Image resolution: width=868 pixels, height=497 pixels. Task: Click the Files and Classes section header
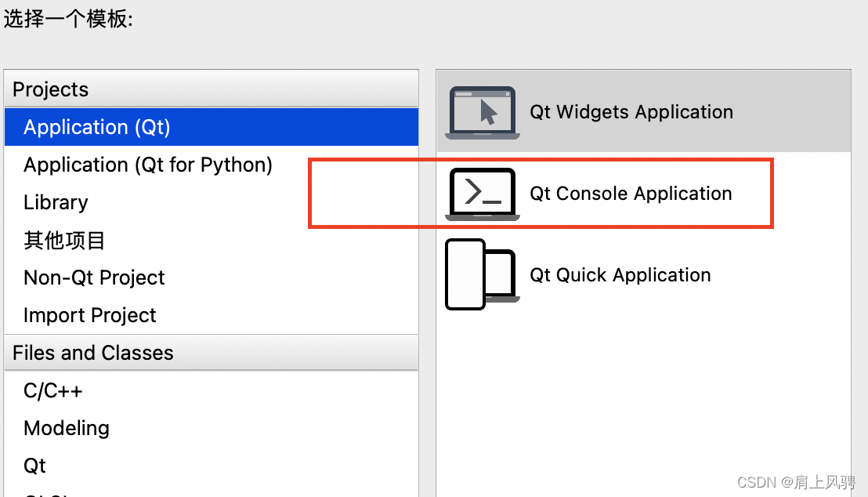[x=212, y=353]
